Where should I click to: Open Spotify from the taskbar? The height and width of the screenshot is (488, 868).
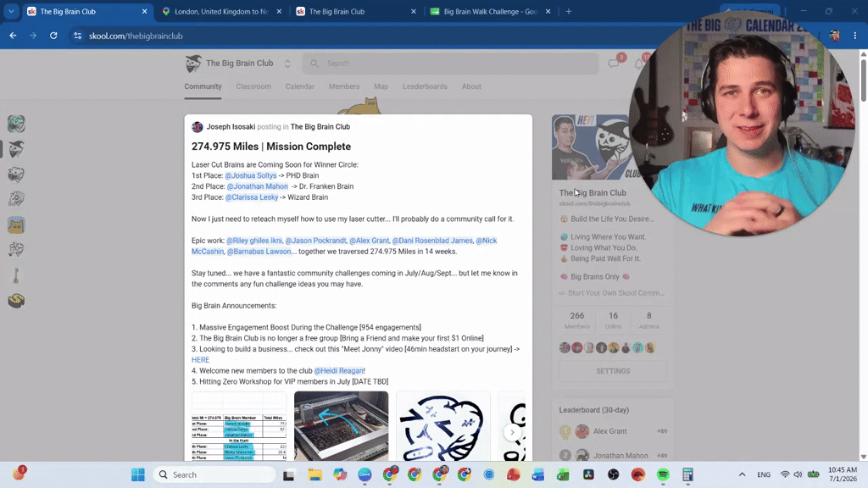663,474
